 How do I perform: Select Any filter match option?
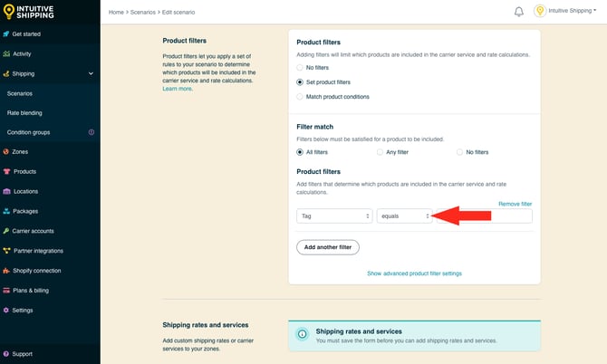point(381,152)
